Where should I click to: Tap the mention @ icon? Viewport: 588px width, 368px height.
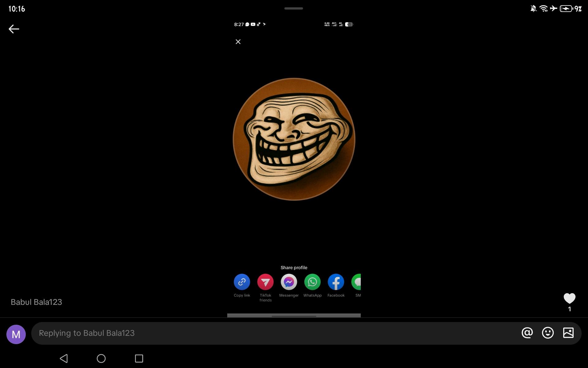click(527, 333)
